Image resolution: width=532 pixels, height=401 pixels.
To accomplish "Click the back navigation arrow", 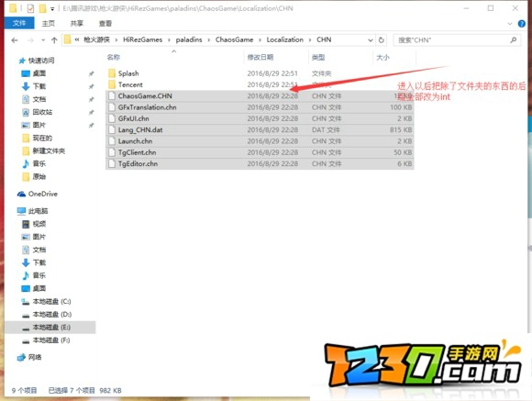I will 15,40.
